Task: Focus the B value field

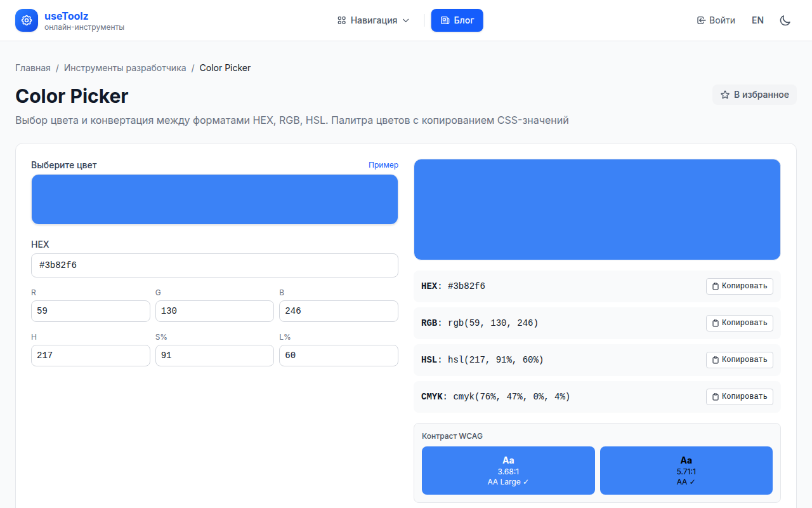Action: 339,311
